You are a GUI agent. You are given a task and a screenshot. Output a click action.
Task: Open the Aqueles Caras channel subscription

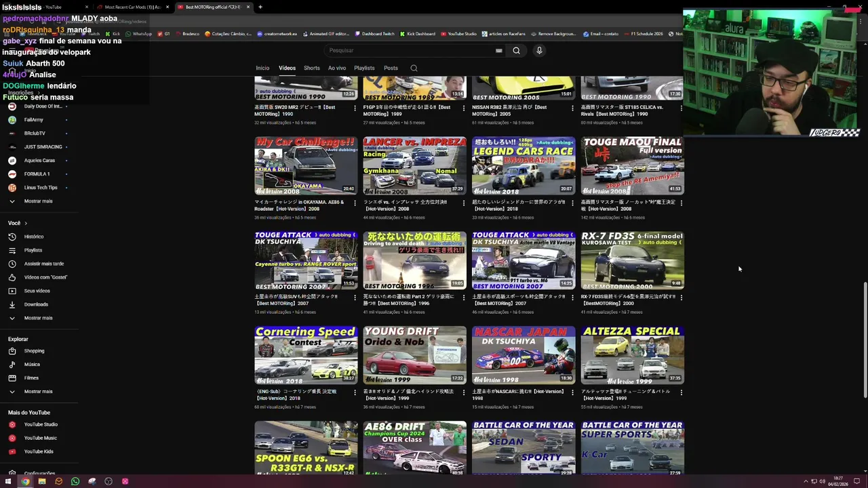[39, 161]
